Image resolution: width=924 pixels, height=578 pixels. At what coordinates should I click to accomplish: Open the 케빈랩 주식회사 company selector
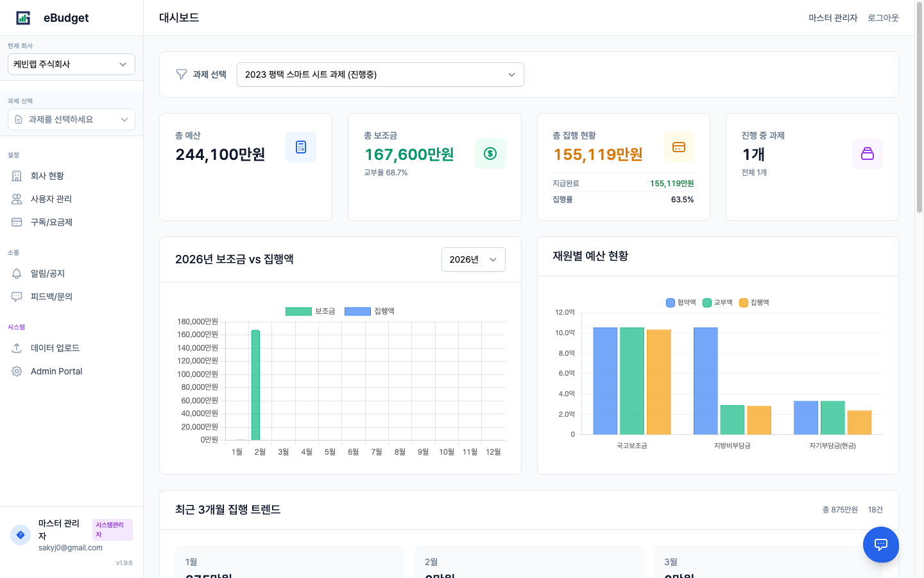point(71,64)
